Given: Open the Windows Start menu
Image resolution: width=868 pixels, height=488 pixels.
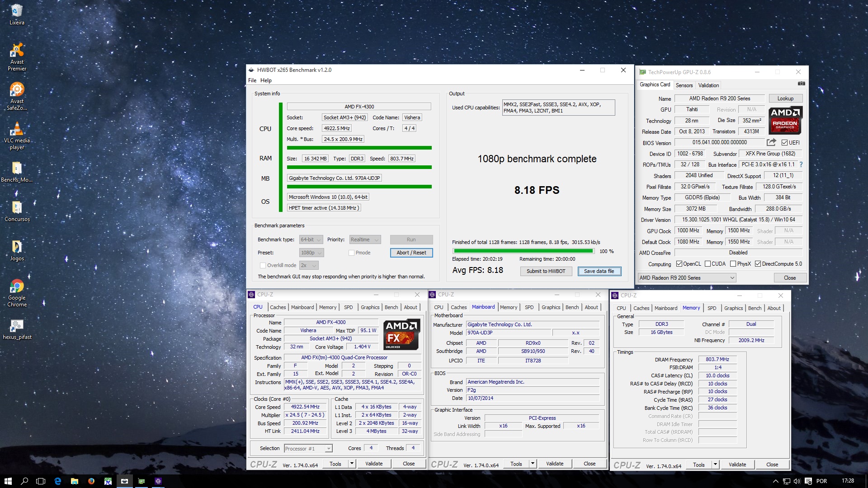Looking at the screenshot, I should [x=8, y=481].
